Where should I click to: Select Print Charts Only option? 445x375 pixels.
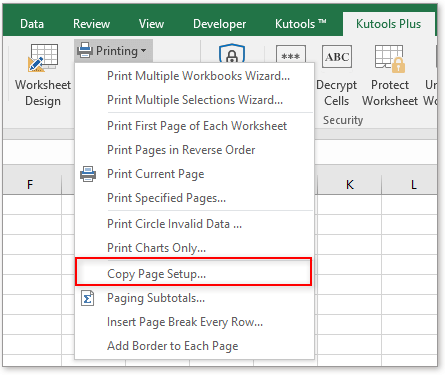pyautogui.click(x=194, y=248)
